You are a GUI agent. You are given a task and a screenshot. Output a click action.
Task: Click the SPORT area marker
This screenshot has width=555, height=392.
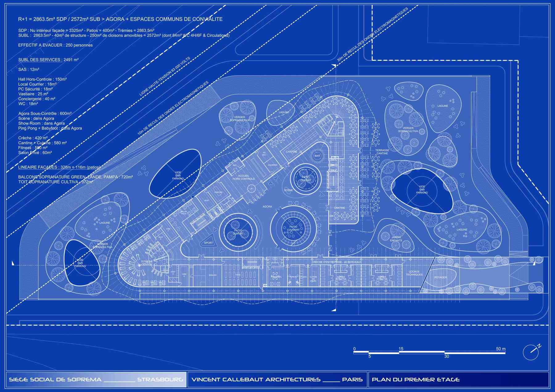(208, 243)
